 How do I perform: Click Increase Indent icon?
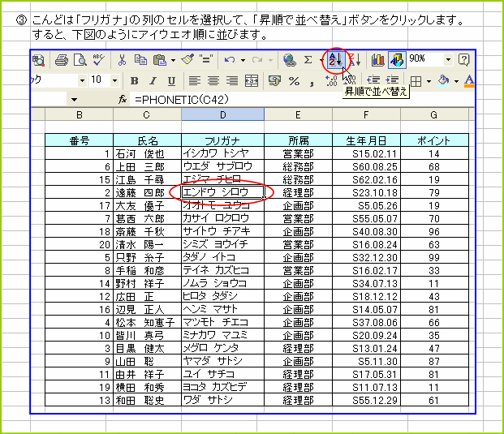click(x=393, y=79)
